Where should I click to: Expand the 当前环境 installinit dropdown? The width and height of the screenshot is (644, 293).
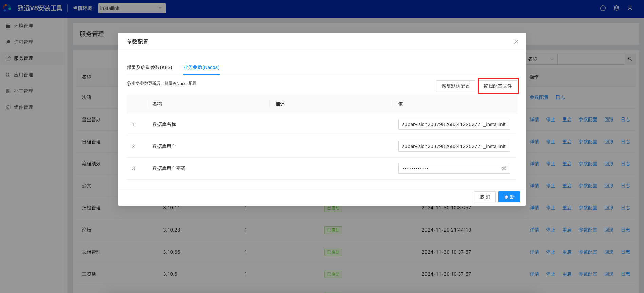tap(132, 8)
